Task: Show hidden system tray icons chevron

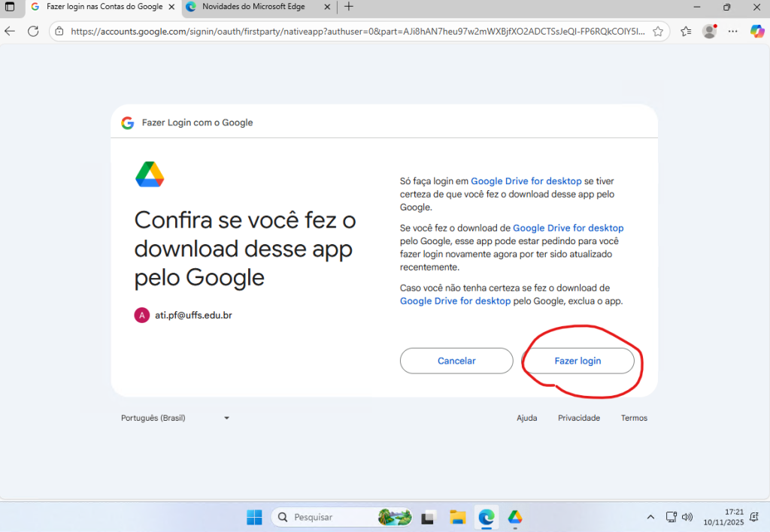Action: pyautogui.click(x=650, y=517)
